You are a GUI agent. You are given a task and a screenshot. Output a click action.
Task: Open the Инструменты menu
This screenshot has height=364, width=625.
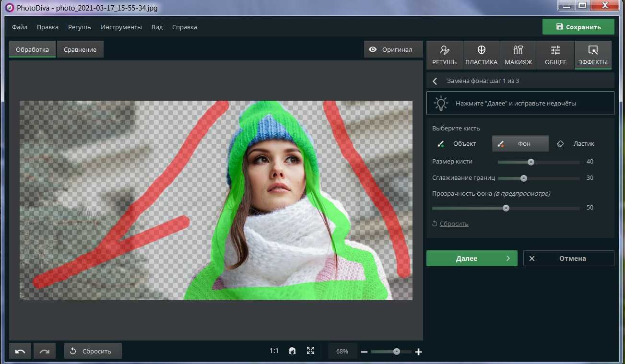(121, 27)
